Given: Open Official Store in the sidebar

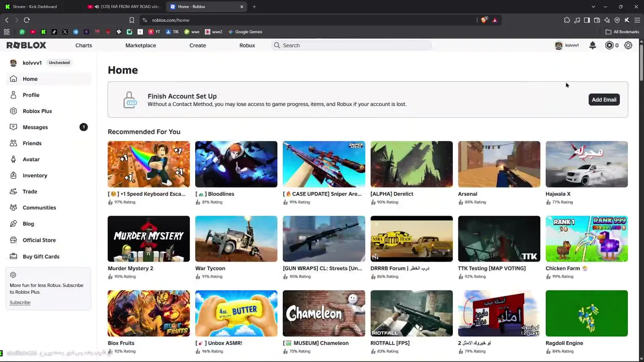Looking at the screenshot, I should 48,240.
